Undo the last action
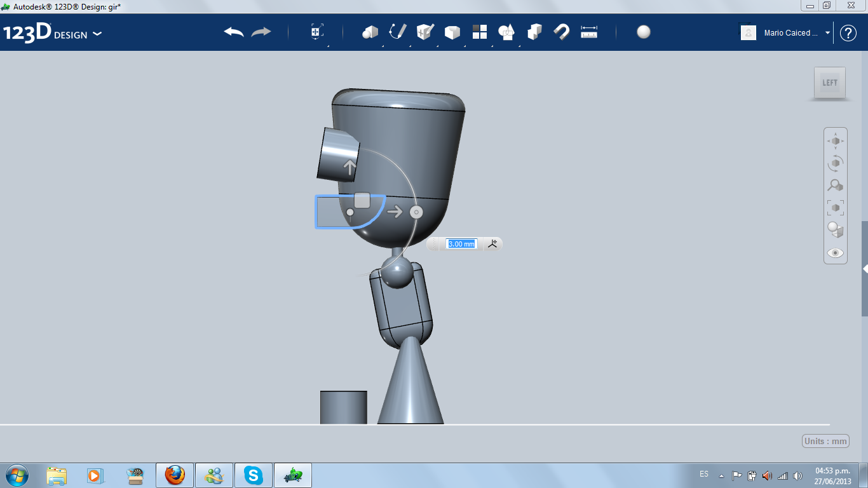This screenshot has width=868, height=488. pos(234,32)
